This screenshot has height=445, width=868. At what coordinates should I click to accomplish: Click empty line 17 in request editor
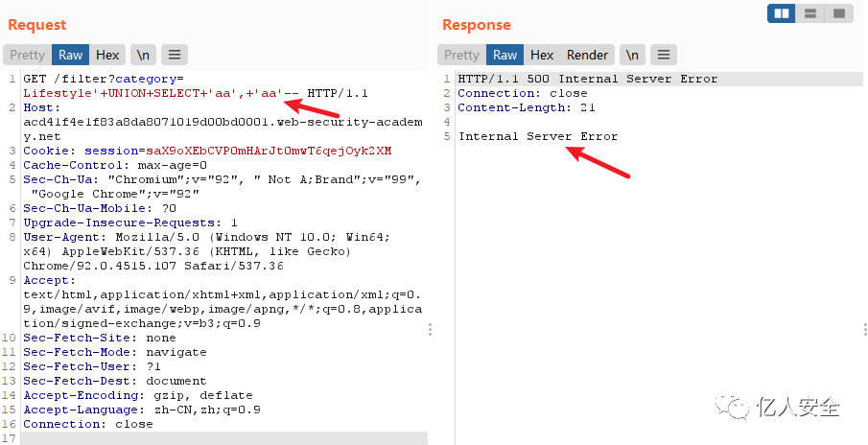tap(223, 438)
